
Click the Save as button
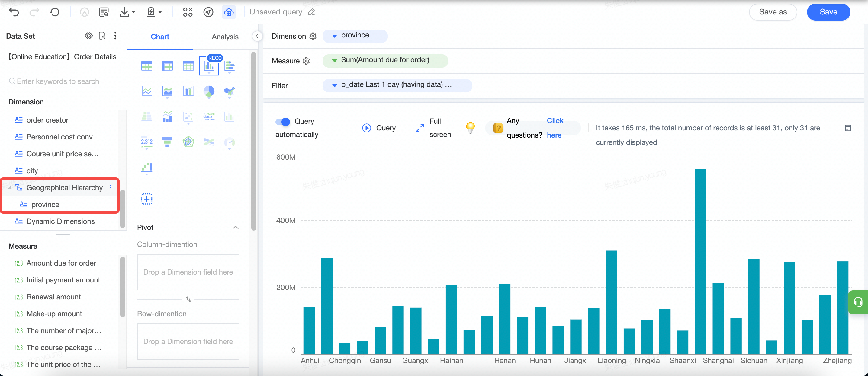pyautogui.click(x=773, y=12)
